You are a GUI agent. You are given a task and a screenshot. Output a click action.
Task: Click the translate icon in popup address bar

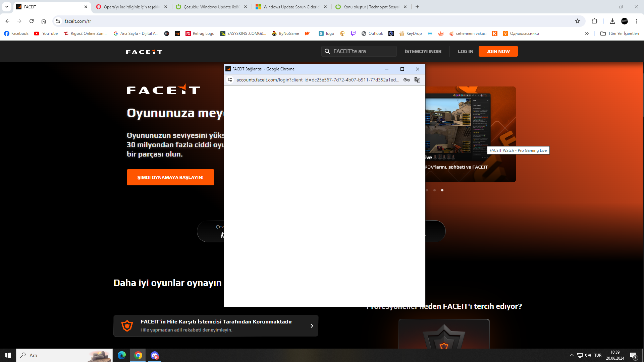(417, 80)
